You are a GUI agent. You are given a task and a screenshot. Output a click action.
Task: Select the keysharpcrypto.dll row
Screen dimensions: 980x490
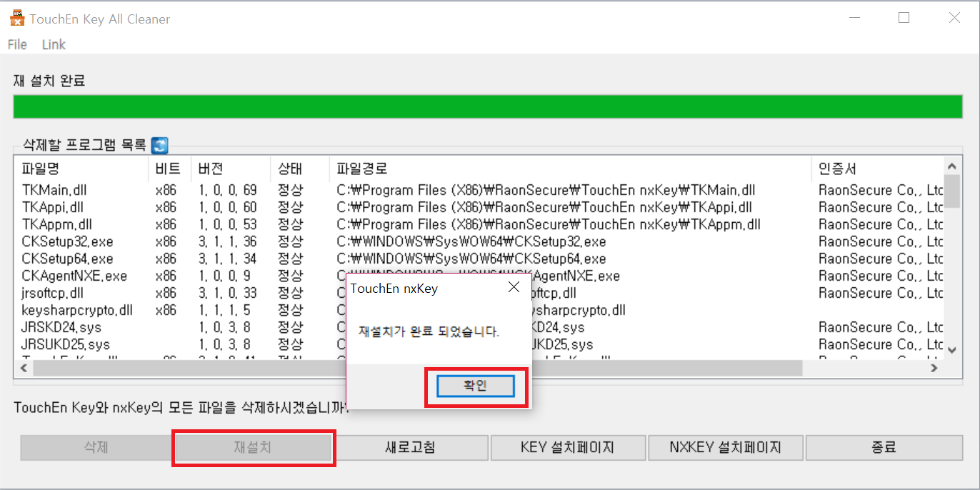click(479, 310)
